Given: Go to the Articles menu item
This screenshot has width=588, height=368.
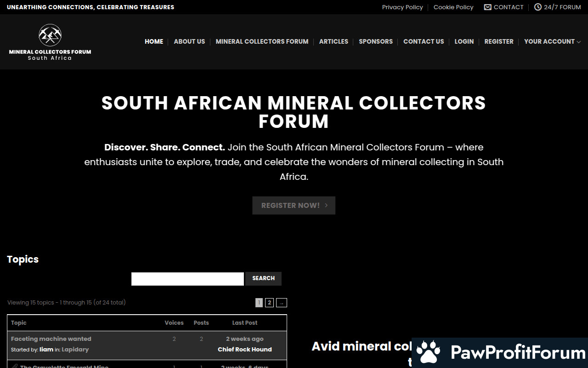Looking at the screenshot, I should point(334,41).
